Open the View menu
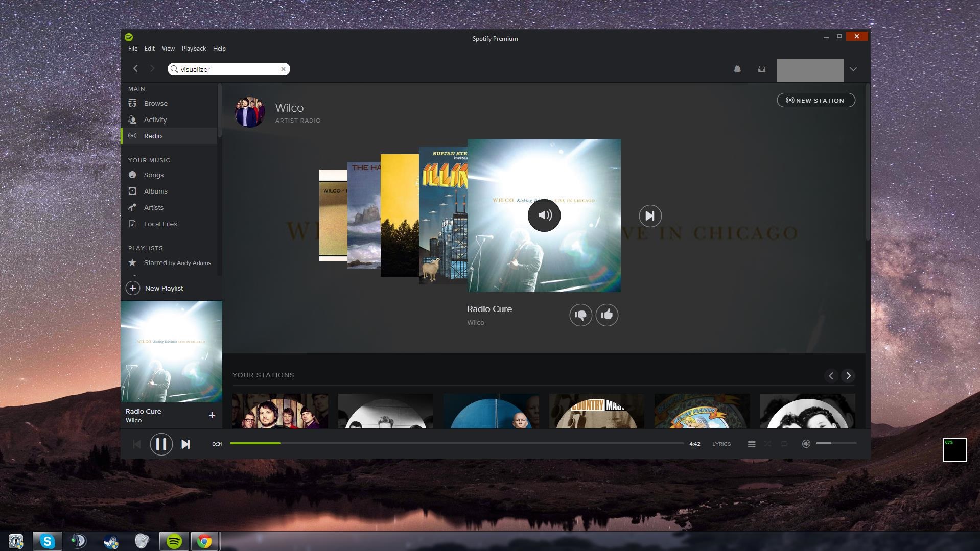 (168, 49)
